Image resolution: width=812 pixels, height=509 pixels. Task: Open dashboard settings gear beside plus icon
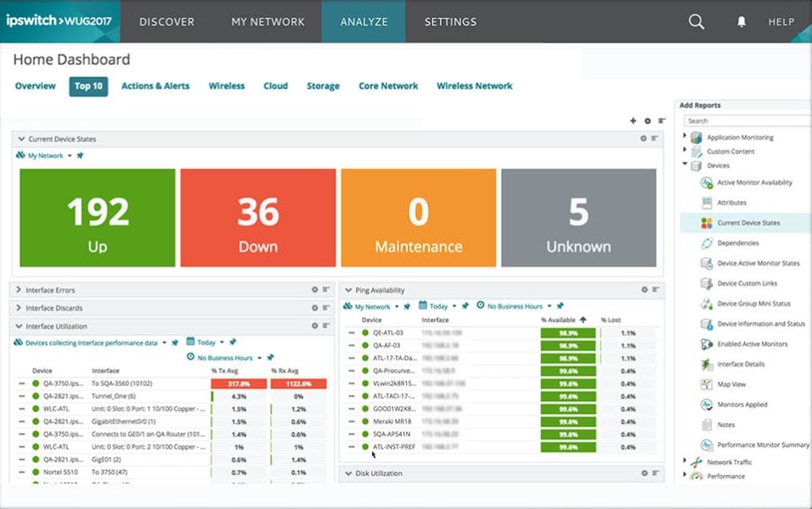(647, 121)
